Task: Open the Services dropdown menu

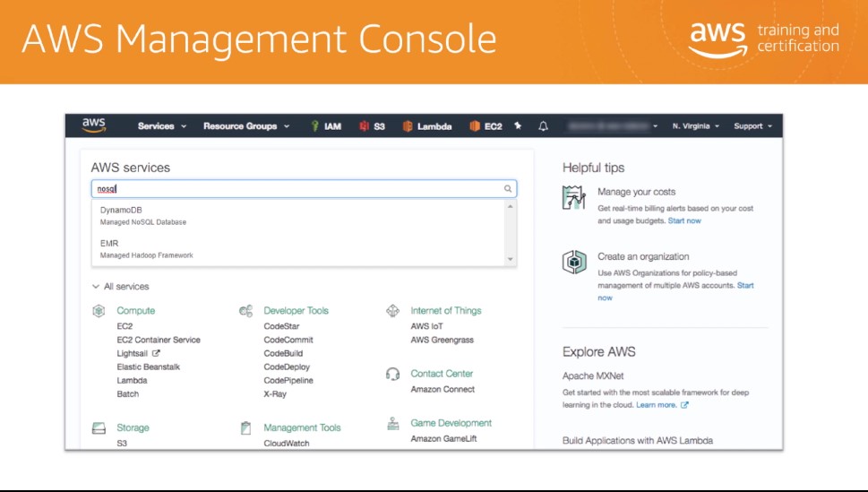Action: [161, 125]
